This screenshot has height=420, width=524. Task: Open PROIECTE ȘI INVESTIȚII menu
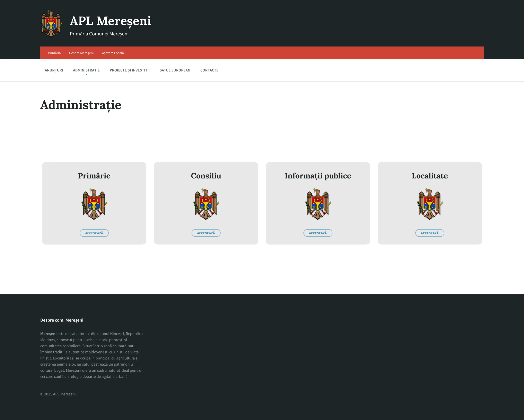click(x=130, y=70)
